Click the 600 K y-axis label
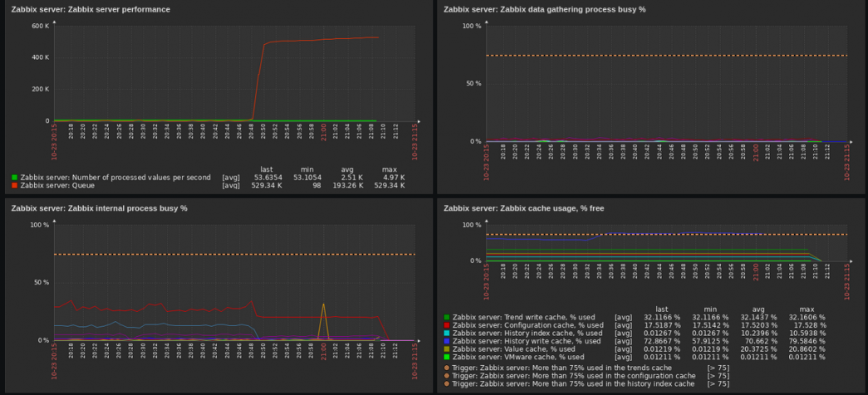 (41, 26)
